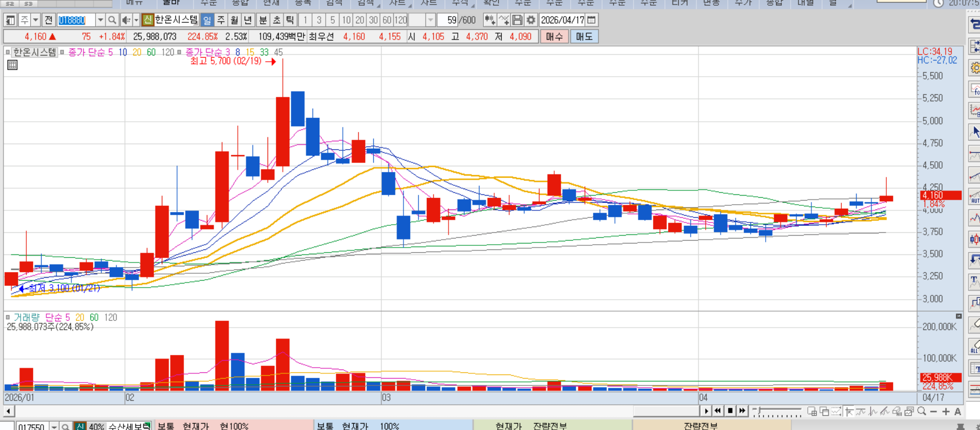Open the 's2' tab at top left
The image size is (980, 430).
pos(10,3)
